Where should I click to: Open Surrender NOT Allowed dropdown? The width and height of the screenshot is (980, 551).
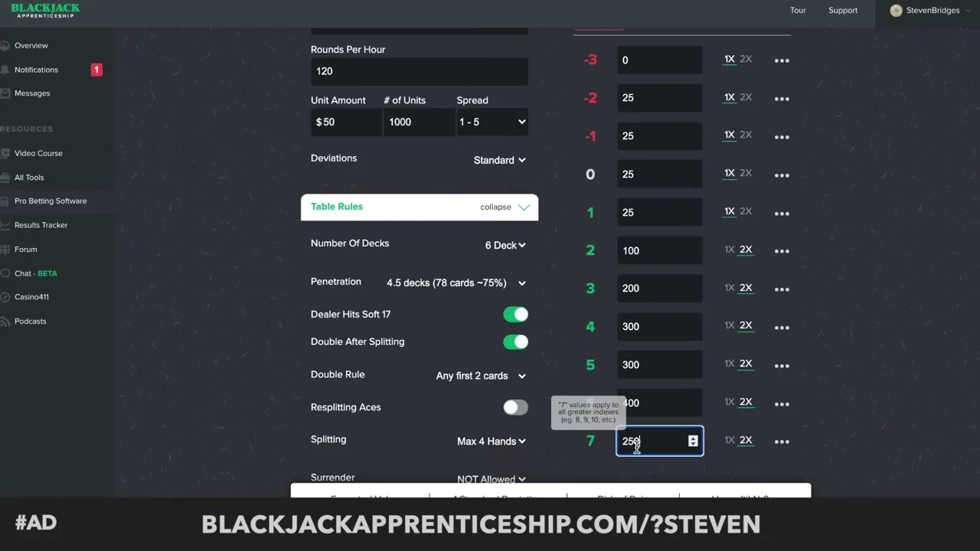pos(492,479)
